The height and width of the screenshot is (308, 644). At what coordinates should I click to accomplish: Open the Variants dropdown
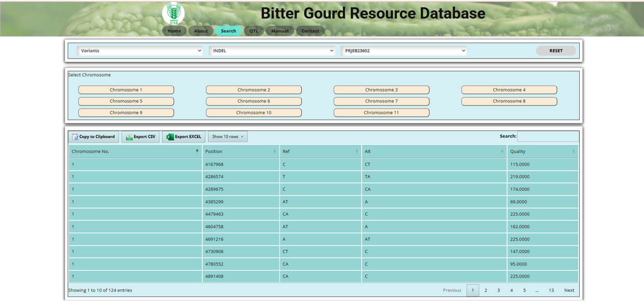click(x=140, y=51)
